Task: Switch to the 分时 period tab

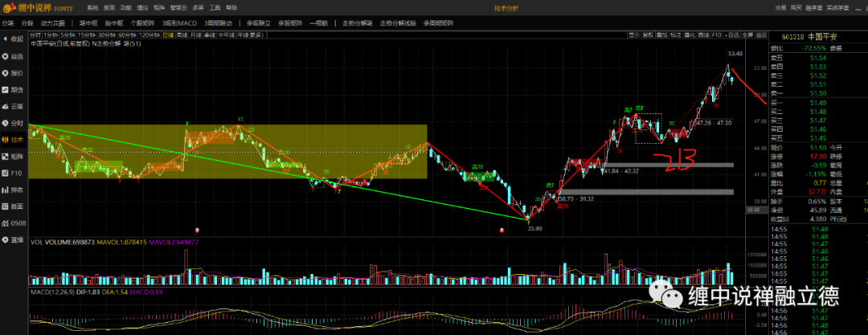Action: click(35, 35)
